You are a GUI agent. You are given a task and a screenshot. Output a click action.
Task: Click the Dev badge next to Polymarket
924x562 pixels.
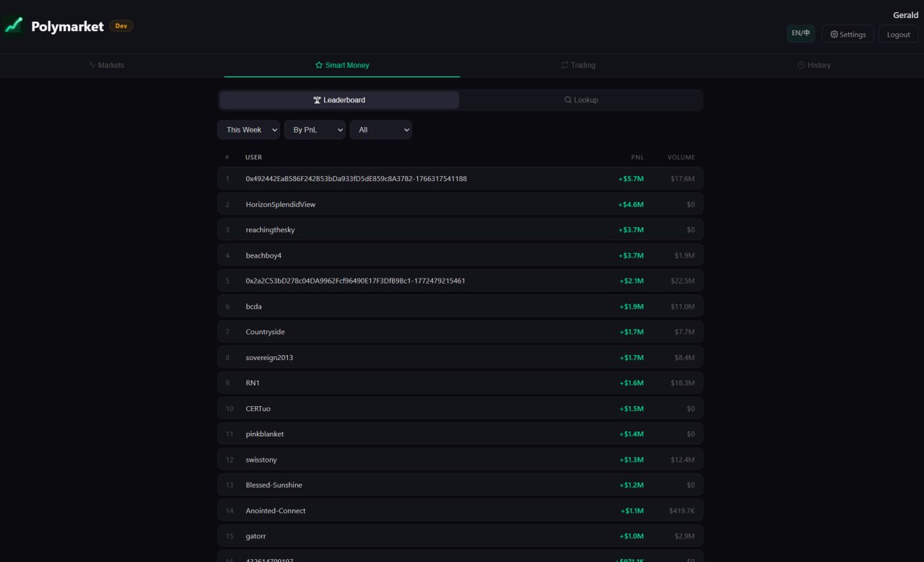click(121, 25)
